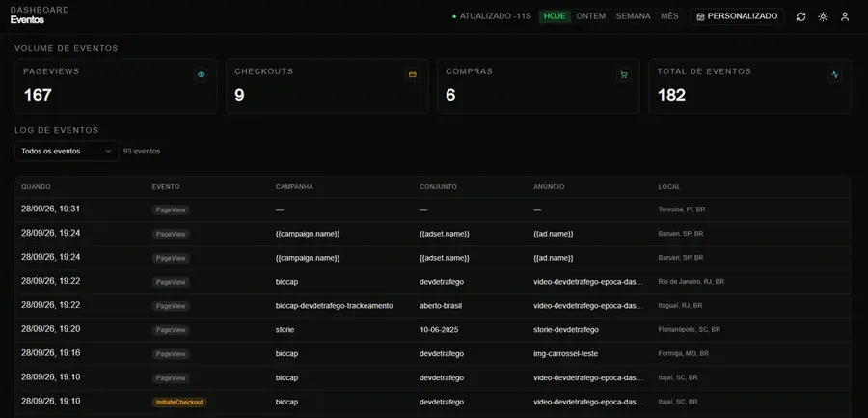Viewport: 868px width, 418px height.
Task: Click the activity icon on Total de Eventos card
Action: pyautogui.click(x=835, y=75)
